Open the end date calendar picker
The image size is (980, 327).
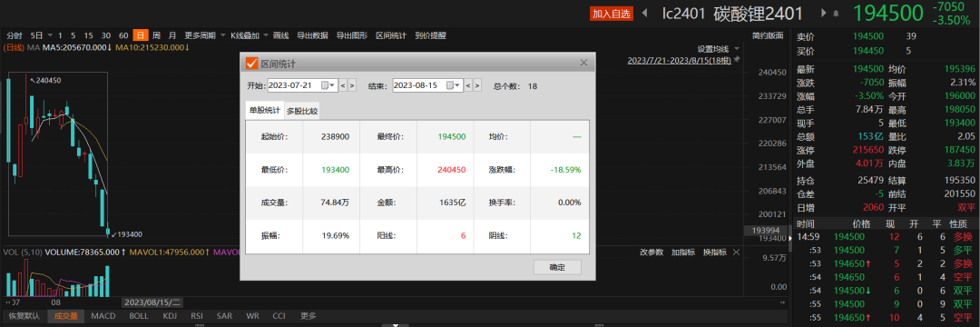[454, 85]
